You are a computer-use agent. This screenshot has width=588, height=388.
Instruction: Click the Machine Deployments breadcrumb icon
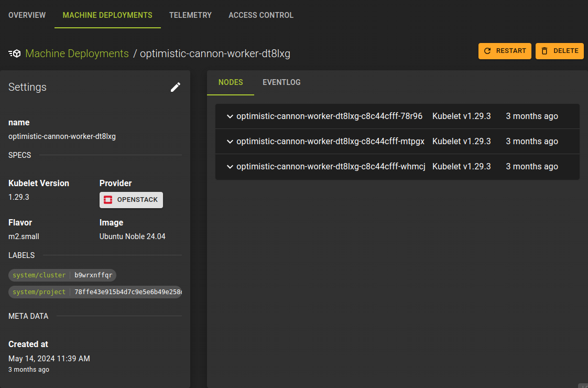tap(15, 53)
